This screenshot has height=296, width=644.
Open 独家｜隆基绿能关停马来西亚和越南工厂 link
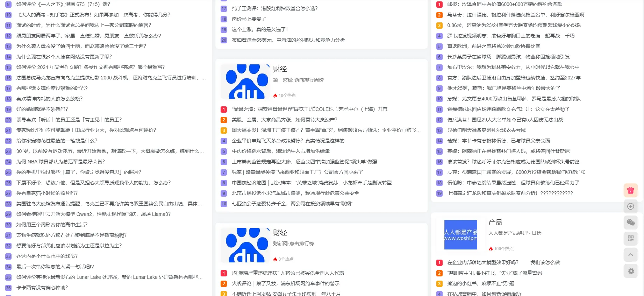(x=297, y=172)
